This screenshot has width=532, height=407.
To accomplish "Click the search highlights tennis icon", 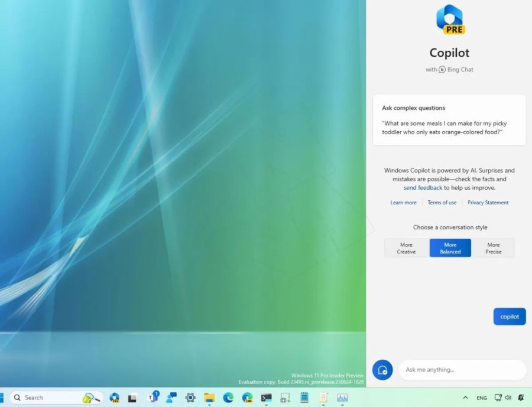I will pyautogui.click(x=91, y=398).
